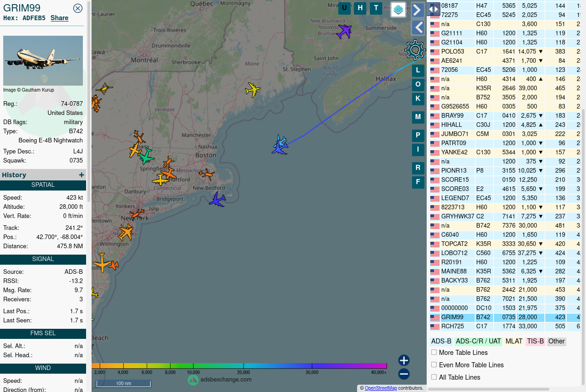
Task: Click the altitude color scale bar
Action: (x=239, y=366)
